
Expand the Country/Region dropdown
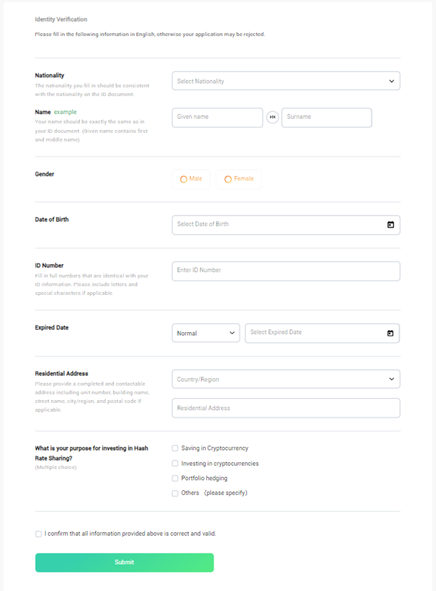point(286,379)
